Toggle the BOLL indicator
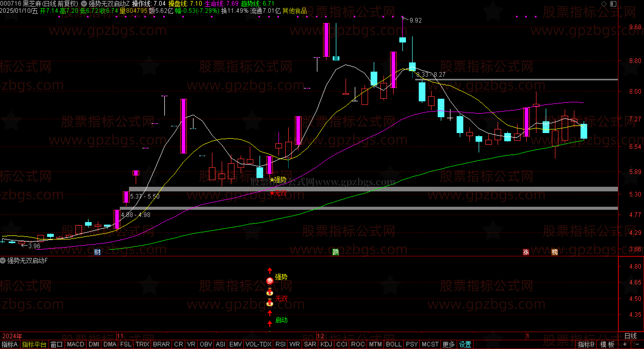The image size is (644, 349). coord(394,344)
